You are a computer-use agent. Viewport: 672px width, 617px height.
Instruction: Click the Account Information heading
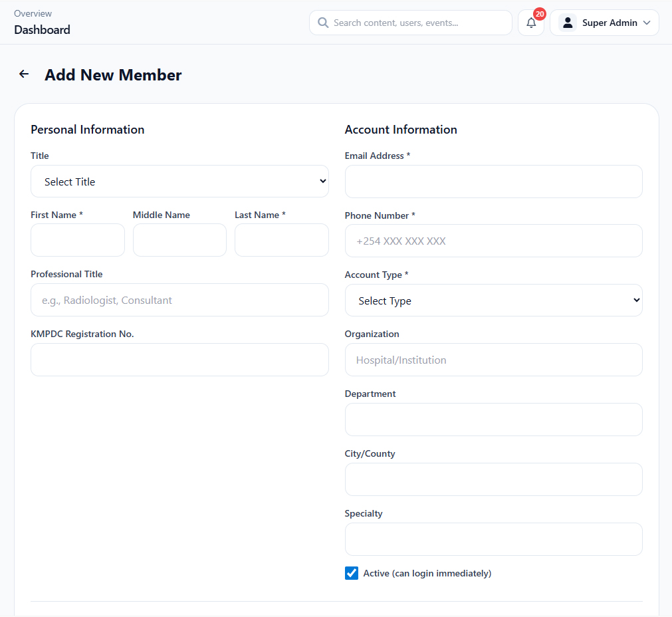pos(401,130)
